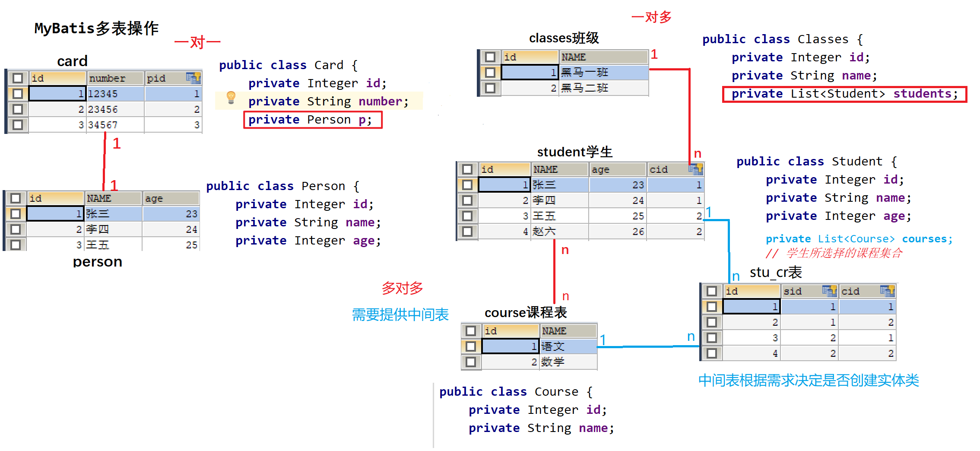The height and width of the screenshot is (451, 980).
Task: Select the age 26 cell in the student table
Action: pyautogui.click(x=618, y=232)
